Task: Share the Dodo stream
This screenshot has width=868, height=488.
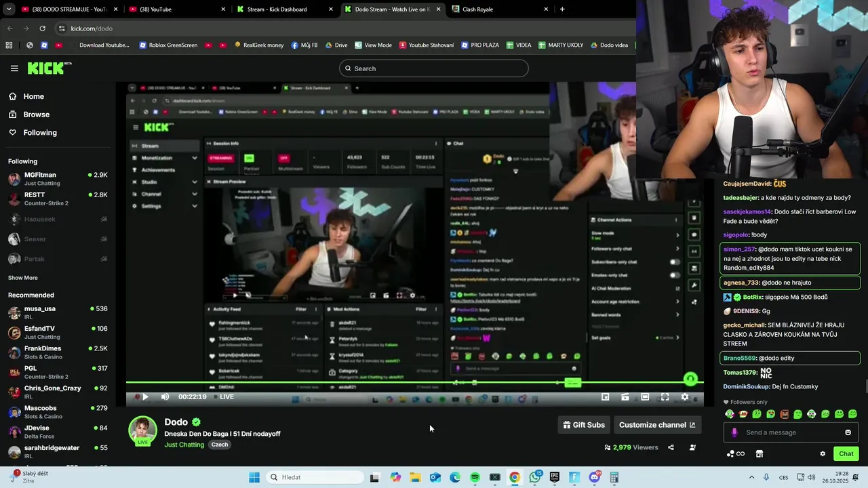Action: (671, 447)
